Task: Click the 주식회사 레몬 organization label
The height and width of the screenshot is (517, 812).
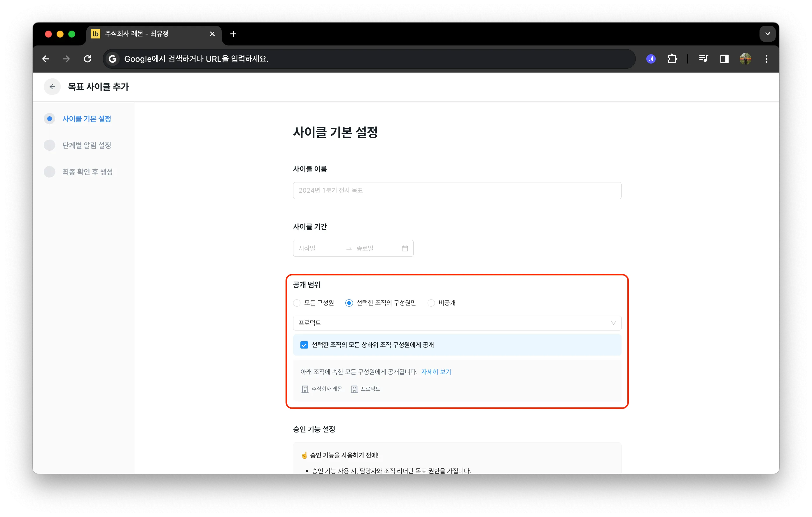Action: (327, 389)
